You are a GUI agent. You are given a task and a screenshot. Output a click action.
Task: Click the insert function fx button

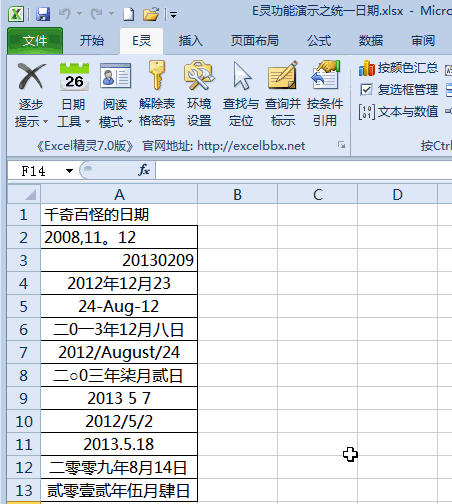coord(144,171)
